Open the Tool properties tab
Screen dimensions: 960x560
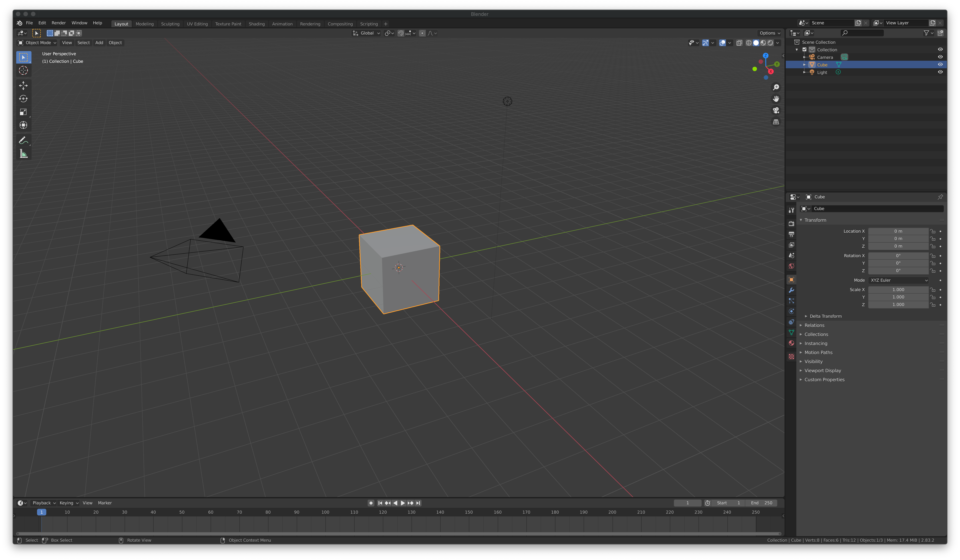coord(791,210)
